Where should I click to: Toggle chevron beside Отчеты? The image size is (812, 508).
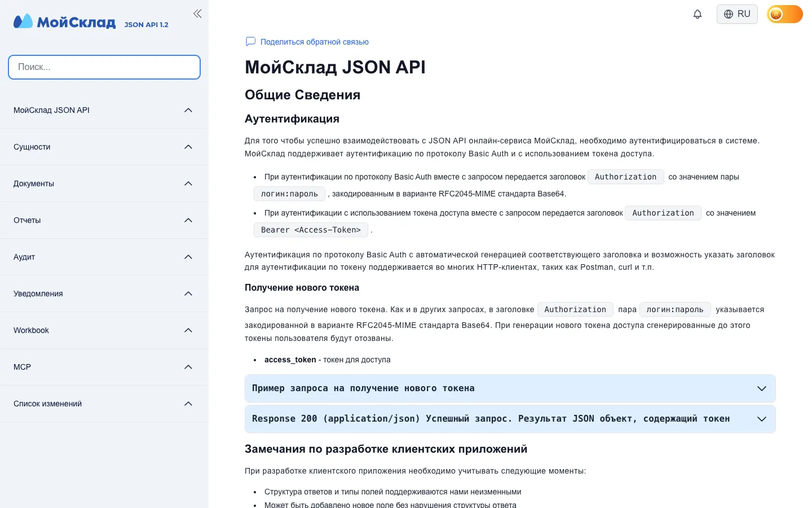click(x=188, y=220)
